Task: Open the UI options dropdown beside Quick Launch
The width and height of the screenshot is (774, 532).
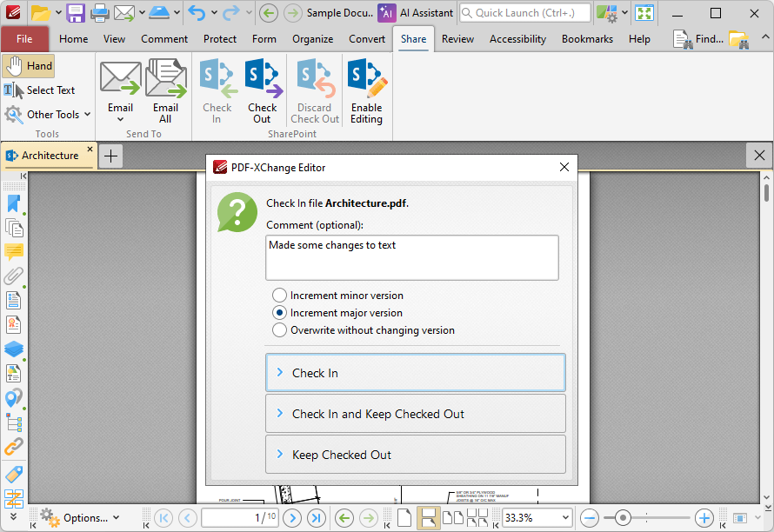Action: [624, 13]
